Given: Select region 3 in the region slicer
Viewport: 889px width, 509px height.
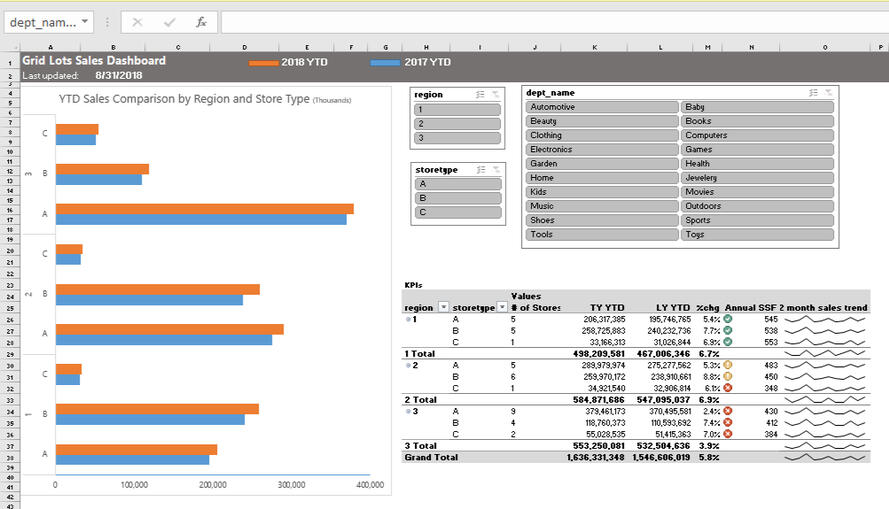Looking at the screenshot, I should pyautogui.click(x=457, y=138).
